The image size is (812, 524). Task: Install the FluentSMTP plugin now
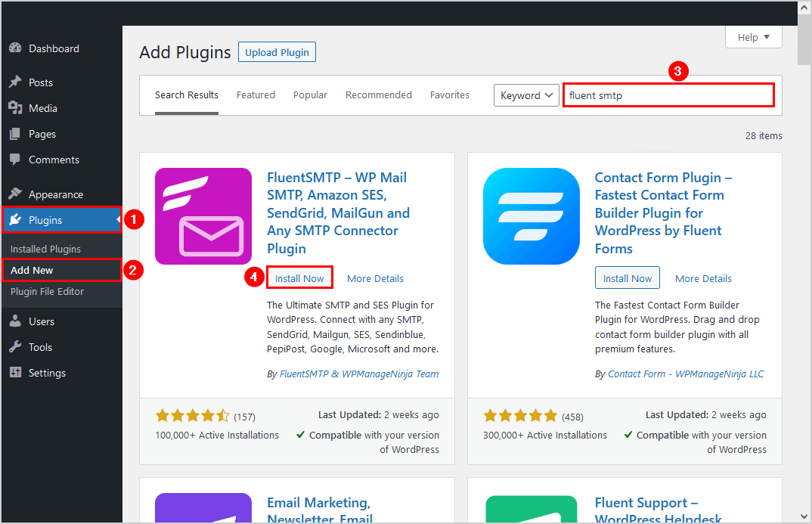click(299, 278)
